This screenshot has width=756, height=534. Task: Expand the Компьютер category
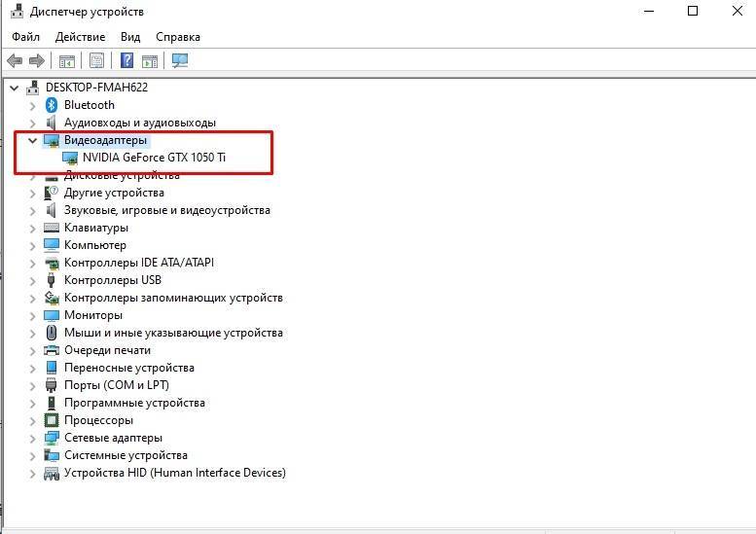point(32,246)
